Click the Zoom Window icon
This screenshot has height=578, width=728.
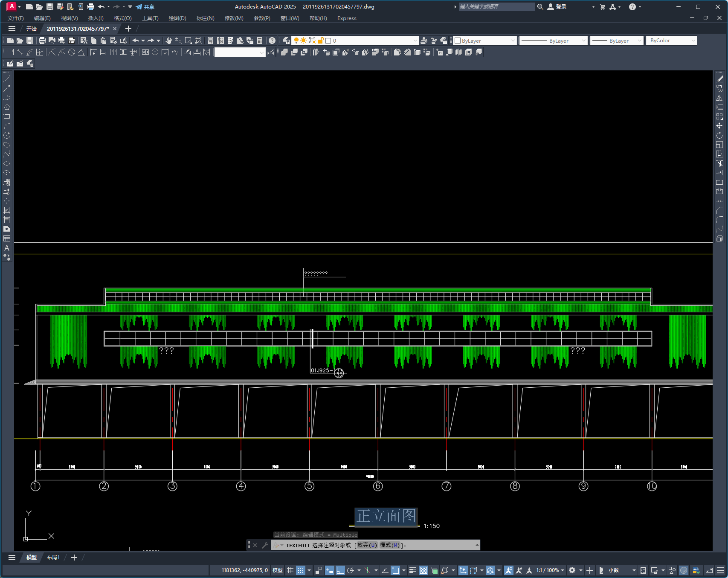189,41
